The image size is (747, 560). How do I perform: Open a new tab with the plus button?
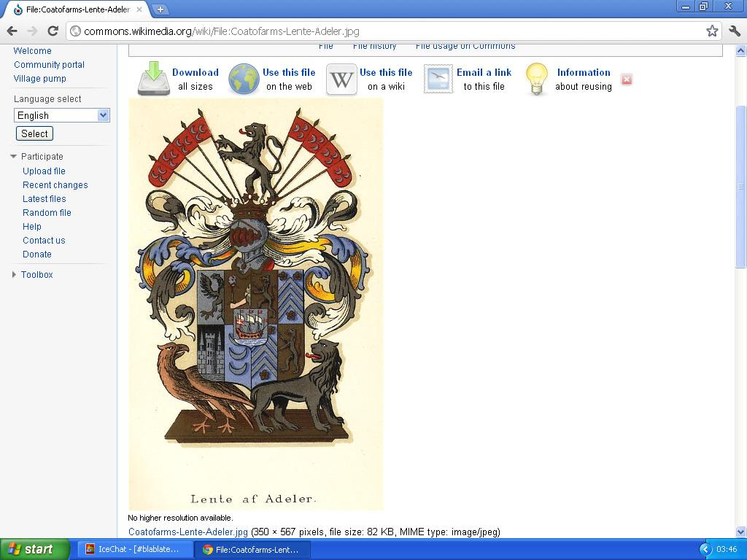tap(160, 9)
